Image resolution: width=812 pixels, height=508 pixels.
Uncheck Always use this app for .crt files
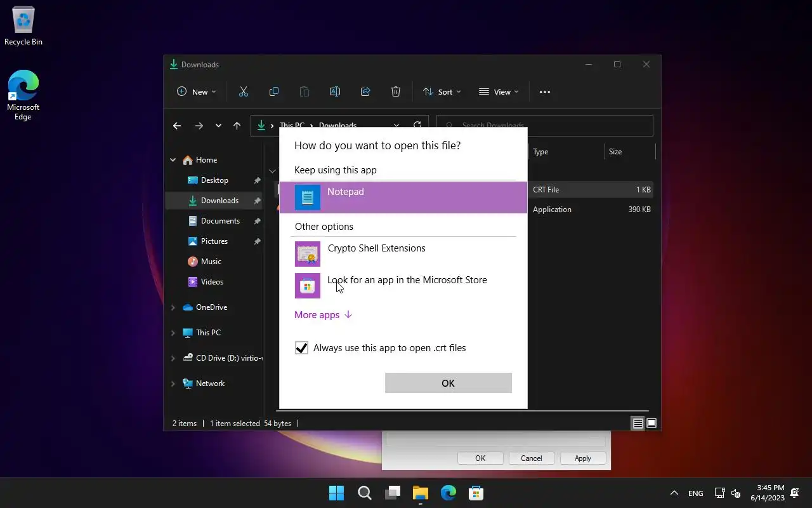point(301,348)
